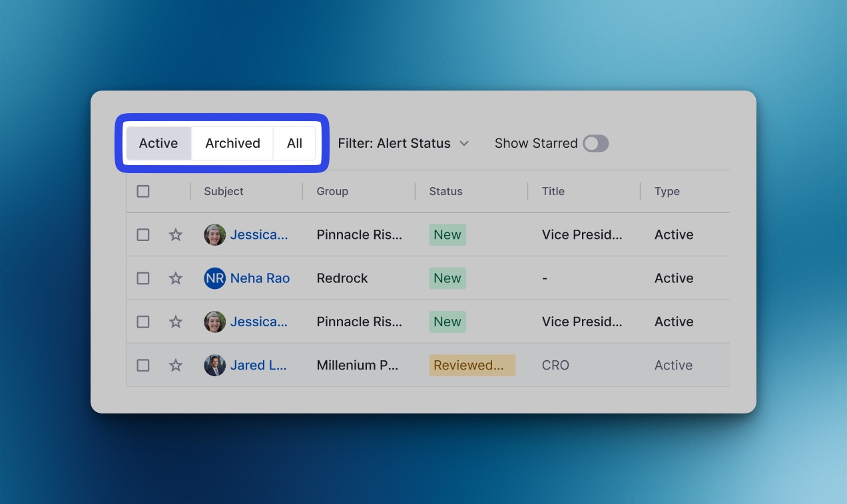
Task: Click the star icon beside Jared L...
Action: (x=176, y=366)
